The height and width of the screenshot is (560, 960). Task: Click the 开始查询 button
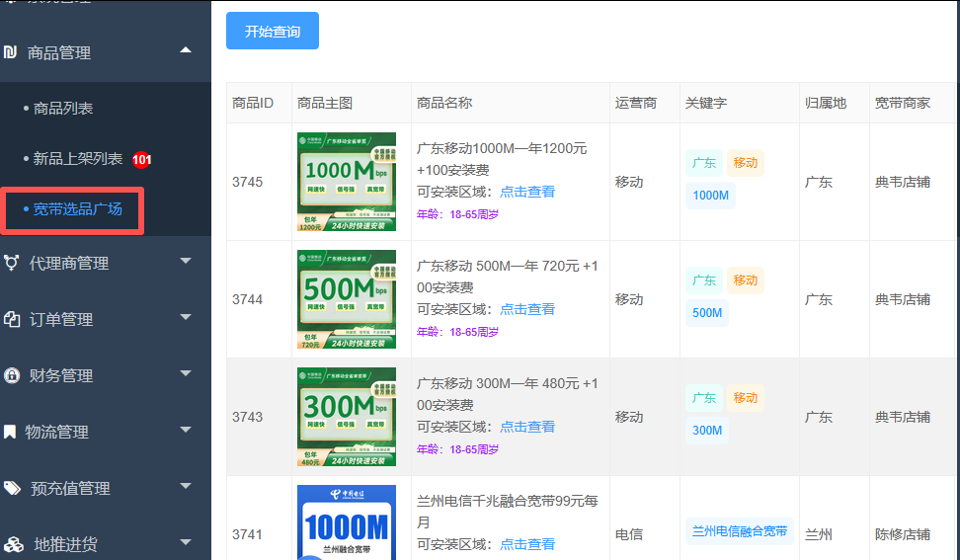click(273, 31)
